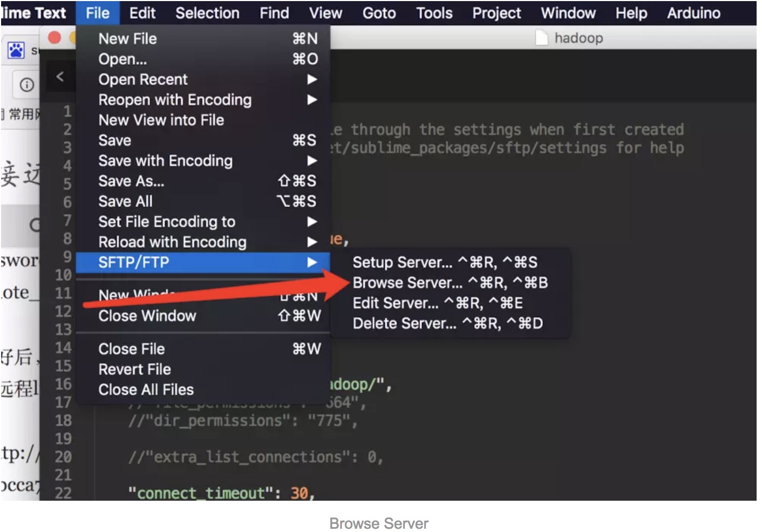Select Setup Server... in SFTP submenu

point(450,262)
